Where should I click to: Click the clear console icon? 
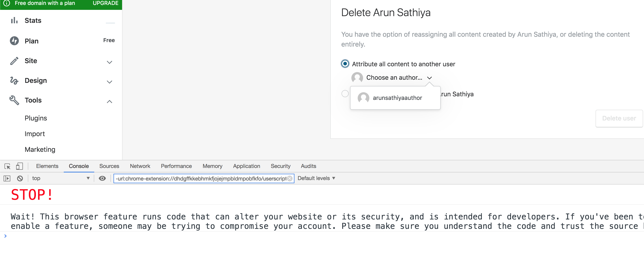20,178
